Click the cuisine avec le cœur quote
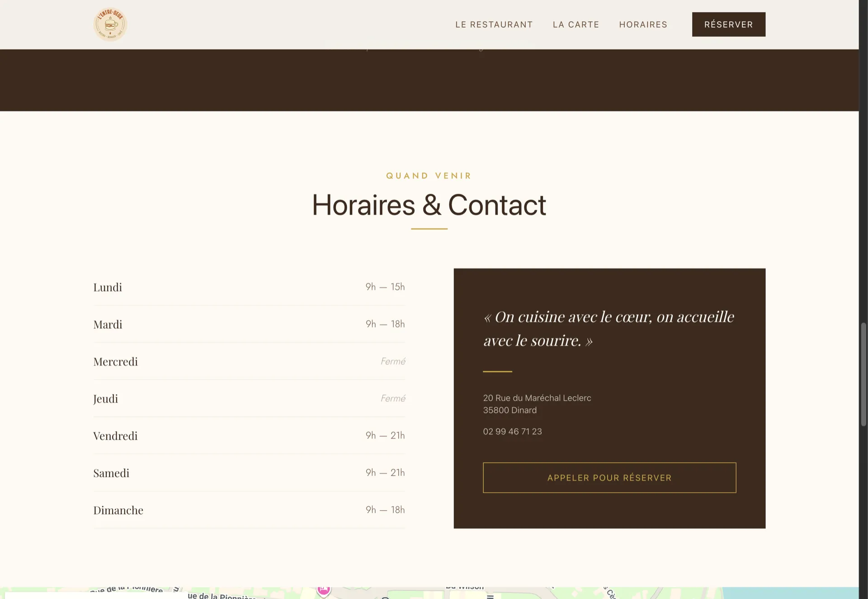868x599 pixels. point(608,328)
